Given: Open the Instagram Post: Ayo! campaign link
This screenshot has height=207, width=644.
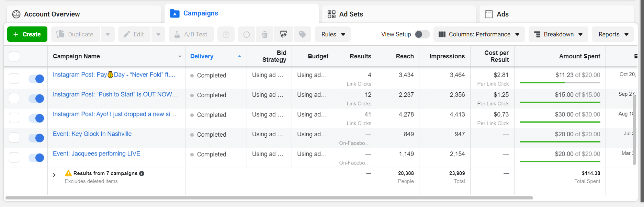Looking at the screenshot, I should click(114, 114).
